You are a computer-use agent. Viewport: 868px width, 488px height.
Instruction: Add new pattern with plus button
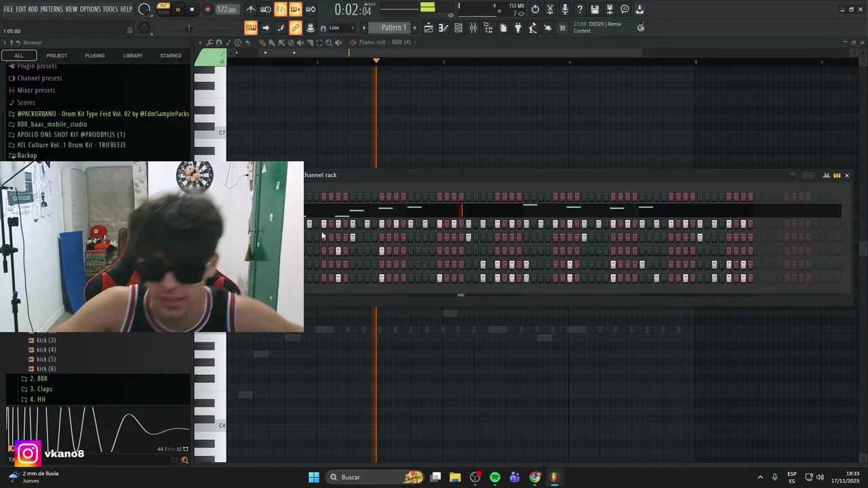[414, 28]
